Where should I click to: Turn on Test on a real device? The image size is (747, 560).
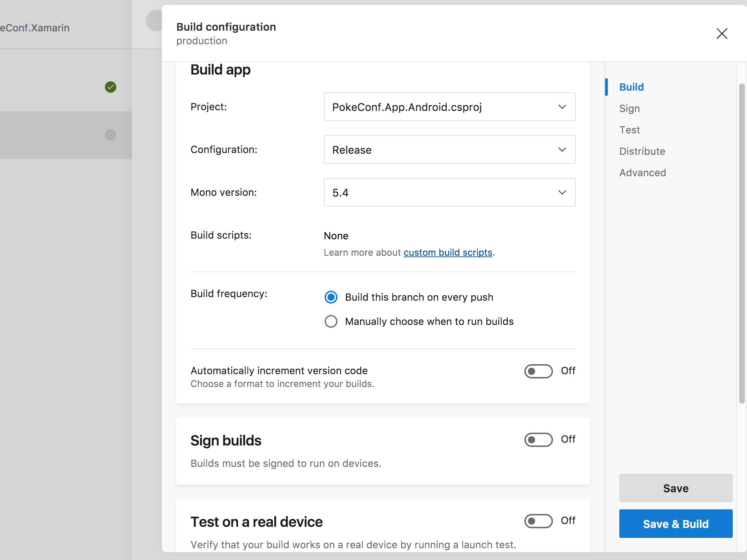click(x=538, y=521)
